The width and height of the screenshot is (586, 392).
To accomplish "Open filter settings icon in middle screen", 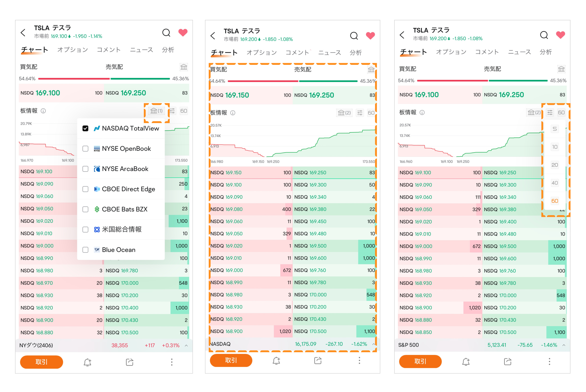I will [360, 113].
